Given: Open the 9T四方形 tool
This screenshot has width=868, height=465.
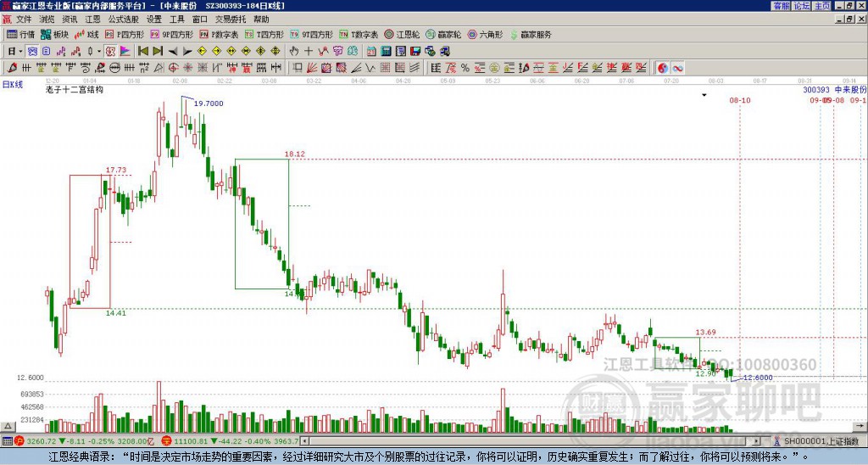Looking at the screenshot, I should 311,34.
